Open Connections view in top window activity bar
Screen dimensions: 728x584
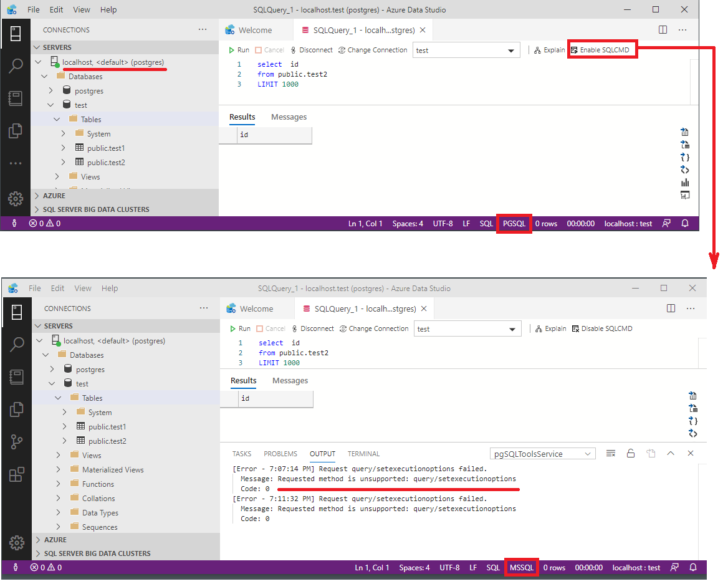click(16, 34)
